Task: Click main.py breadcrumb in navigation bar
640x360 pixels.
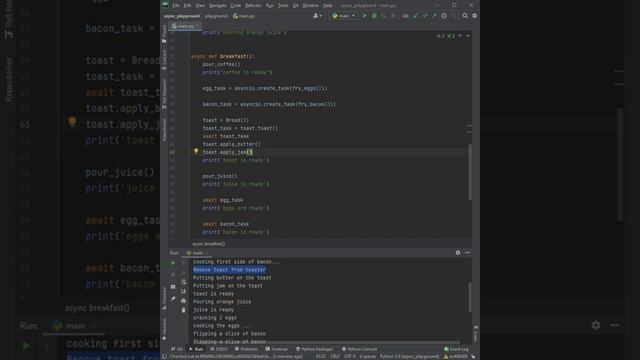Action: pos(244,16)
